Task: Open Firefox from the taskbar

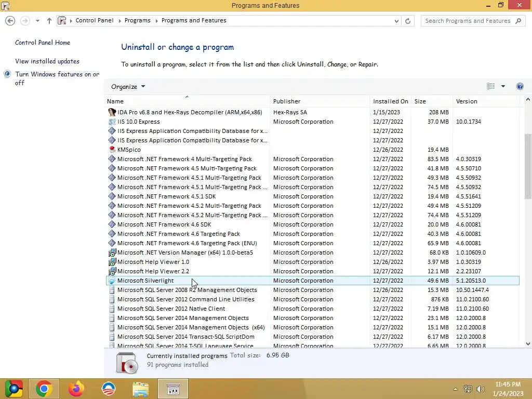Action: click(76, 389)
